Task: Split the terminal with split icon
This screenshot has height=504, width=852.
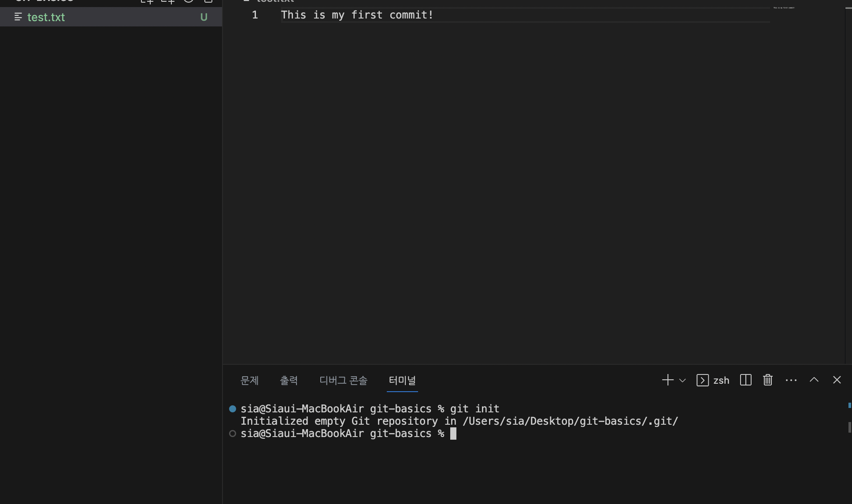Action: 745,380
